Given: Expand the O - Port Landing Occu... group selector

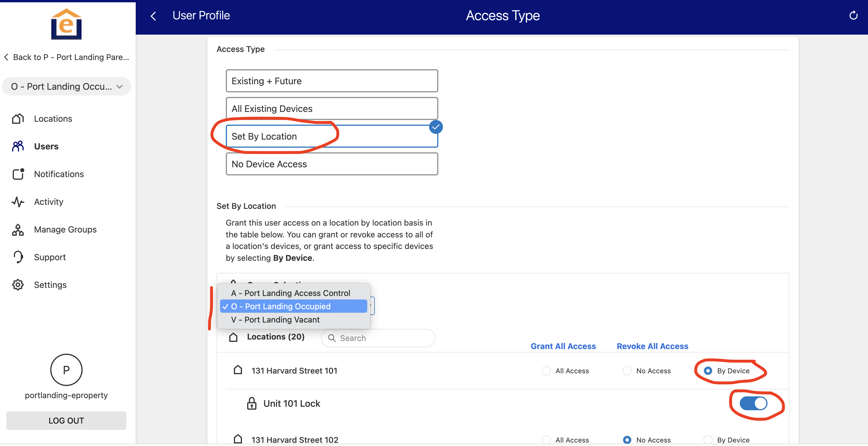Looking at the screenshot, I should tap(66, 87).
